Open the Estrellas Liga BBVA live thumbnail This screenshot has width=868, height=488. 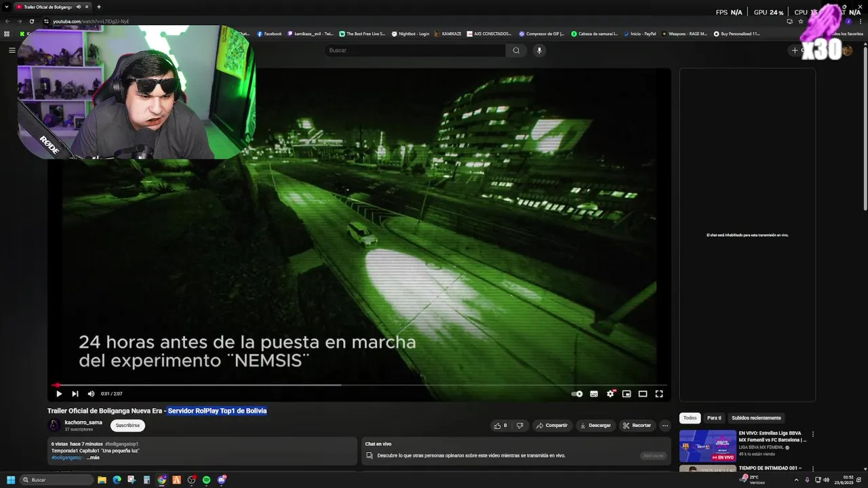click(707, 446)
